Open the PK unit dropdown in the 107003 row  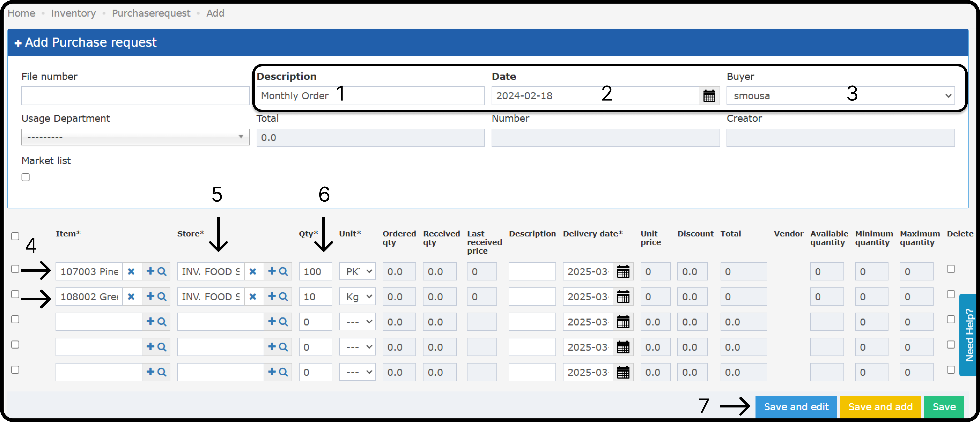357,271
